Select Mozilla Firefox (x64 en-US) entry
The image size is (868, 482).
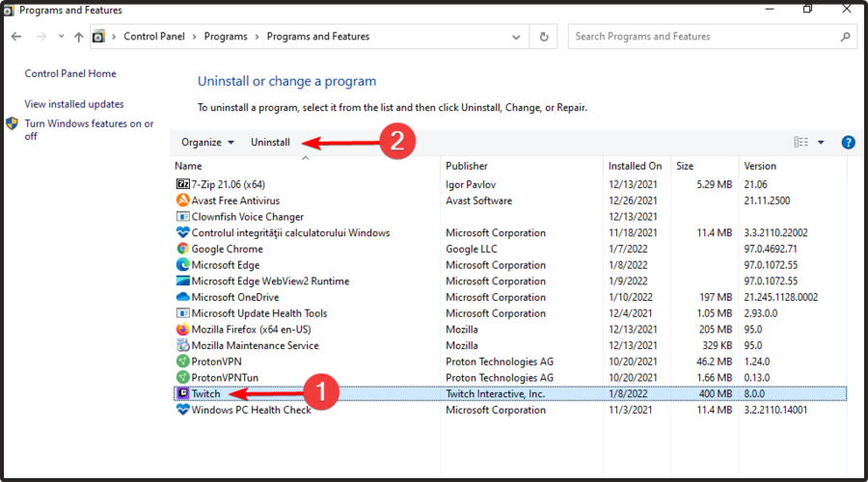pyautogui.click(x=251, y=330)
